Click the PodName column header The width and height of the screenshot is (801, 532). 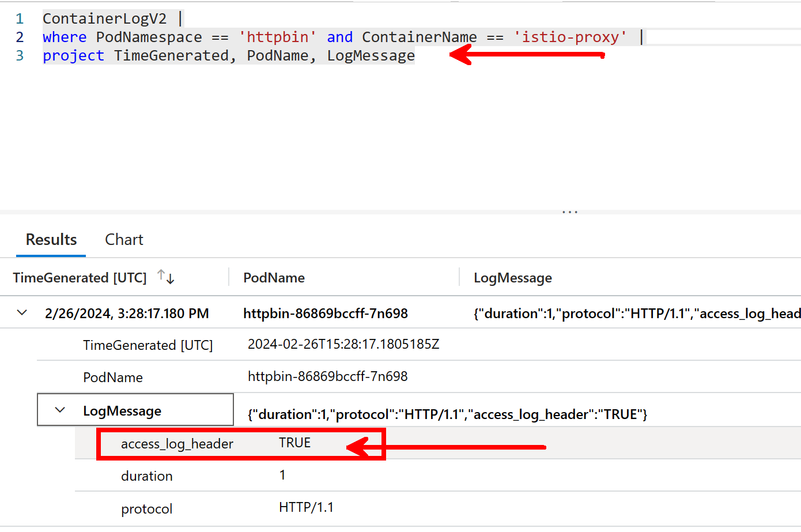tap(274, 278)
